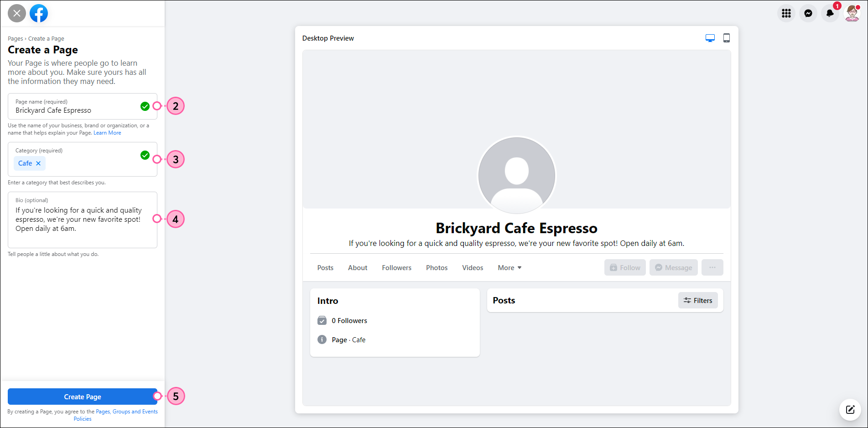This screenshot has height=428, width=868.
Task: Open the apps grid menu
Action: [x=786, y=13]
